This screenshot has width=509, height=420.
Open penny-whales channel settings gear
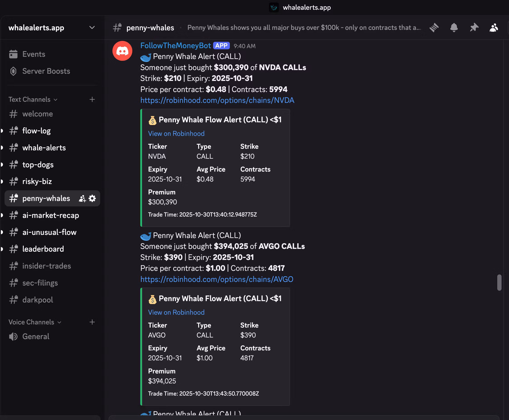[92, 198]
